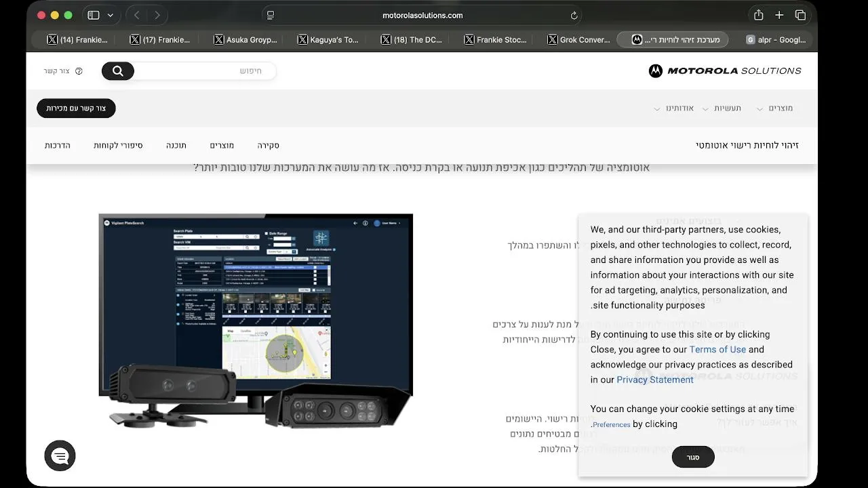The height and width of the screenshot is (488, 868).
Task: Open the סקירה section tab
Action: tap(269, 146)
